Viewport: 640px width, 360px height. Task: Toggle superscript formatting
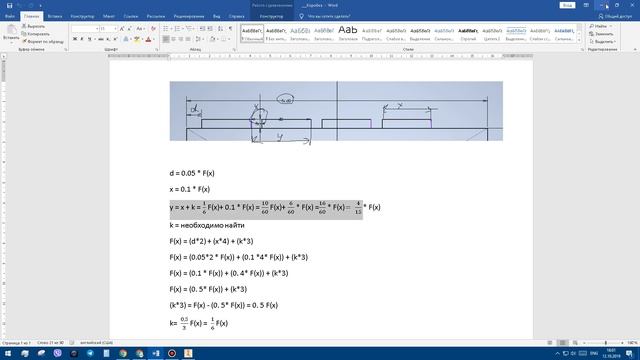click(x=115, y=39)
